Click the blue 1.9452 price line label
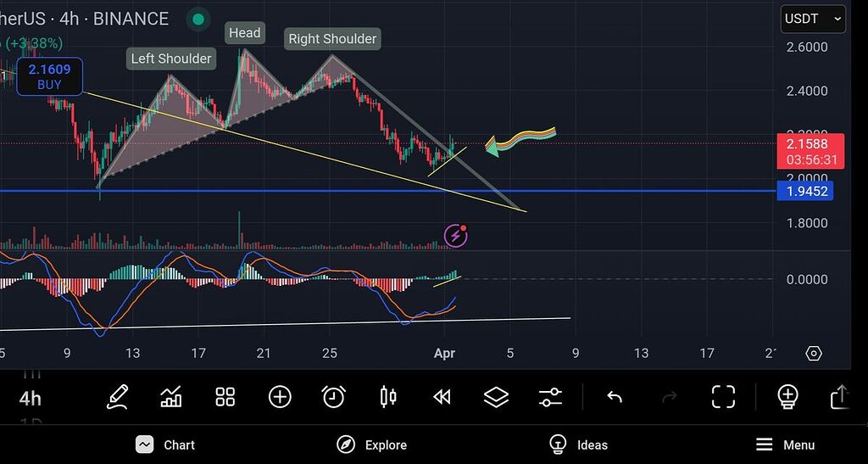Viewport: 868px width, 464px height. [806, 192]
